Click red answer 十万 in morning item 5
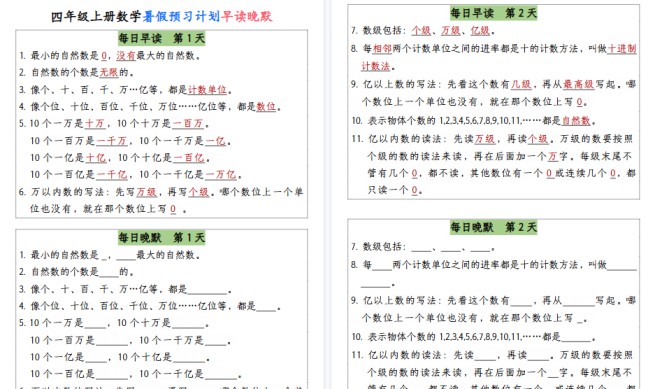Viewport: 648px width, 389px height. click(x=95, y=124)
